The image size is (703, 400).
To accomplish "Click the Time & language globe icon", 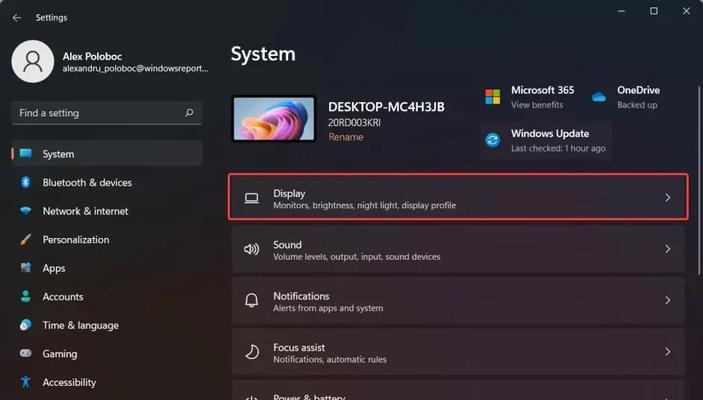I will (26, 325).
